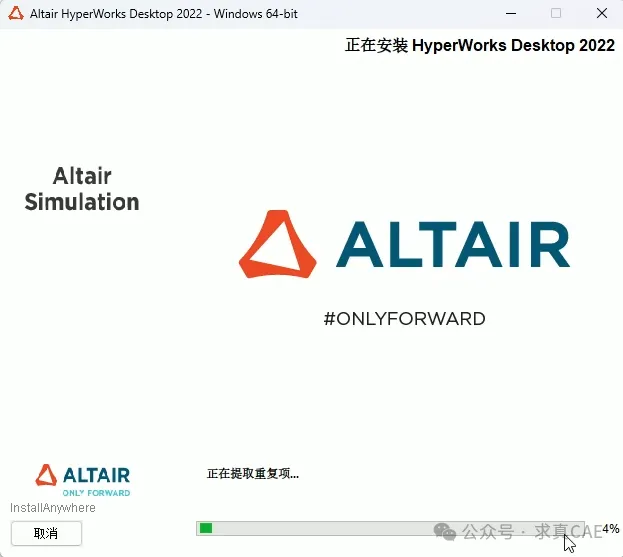The width and height of the screenshot is (623, 557).
Task: Click the large ALTAIR logo image
Action: pyautogui.click(x=404, y=244)
